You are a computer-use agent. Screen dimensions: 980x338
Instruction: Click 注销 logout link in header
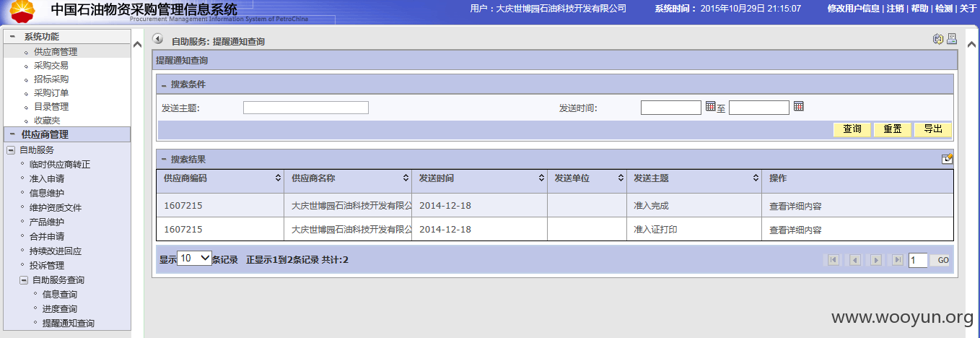[x=895, y=9]
